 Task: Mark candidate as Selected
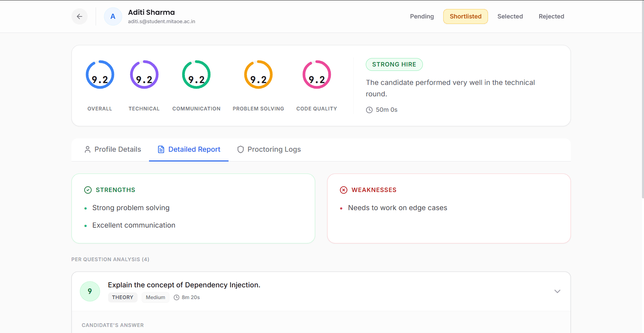[x=510, y=16]
